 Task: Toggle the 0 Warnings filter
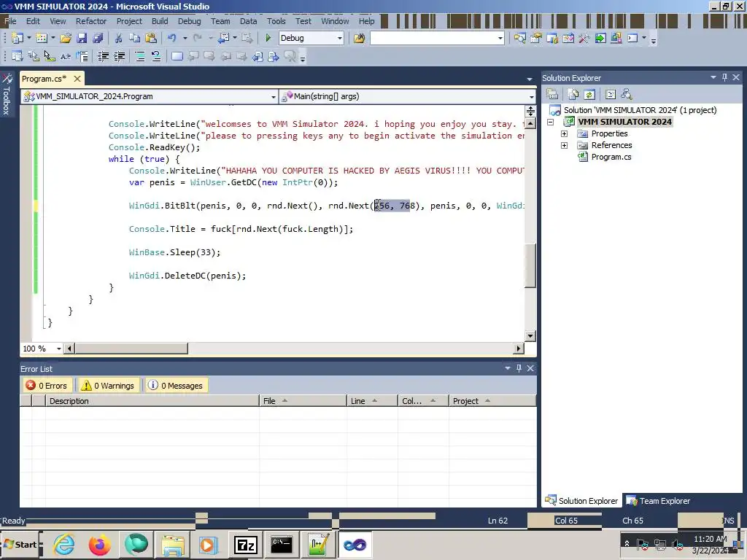pos(108,386)
